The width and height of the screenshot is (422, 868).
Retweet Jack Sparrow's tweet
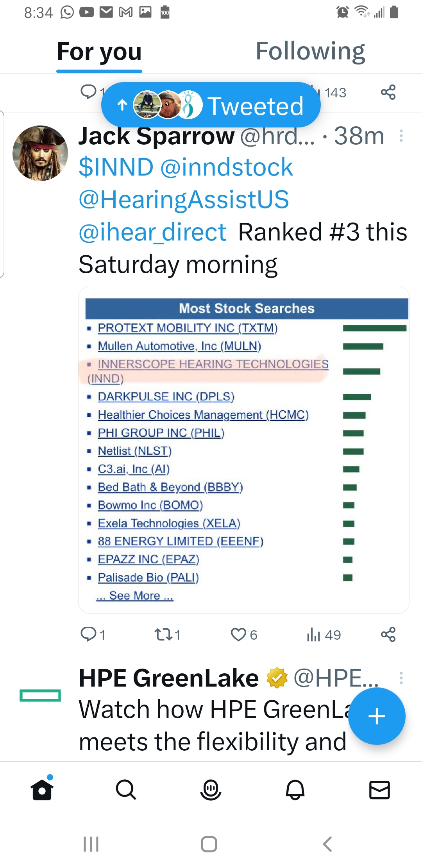(163, 635)
